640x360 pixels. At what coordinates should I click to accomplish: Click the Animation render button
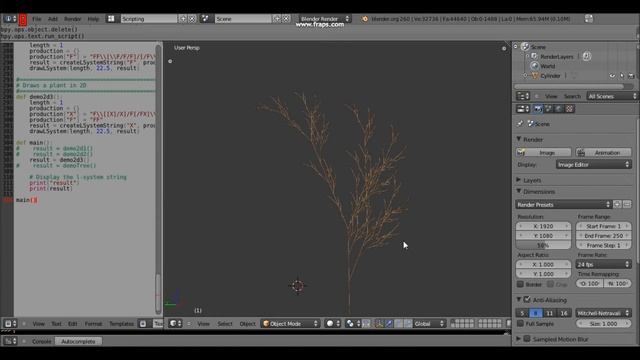point(603,152)
